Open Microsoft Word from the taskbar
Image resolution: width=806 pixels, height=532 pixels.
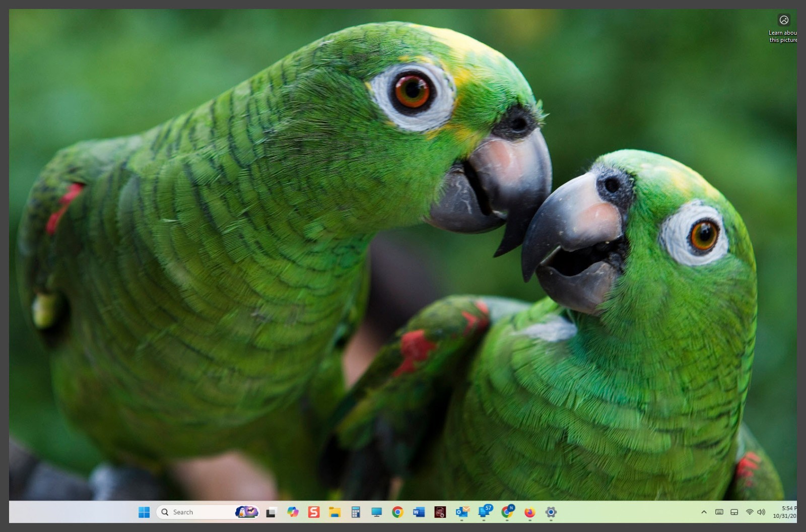click(419, 512)
